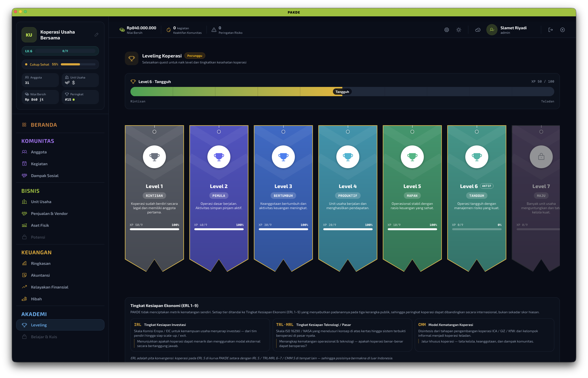Click the Keaktifan Komunitas flame icon
This screenshot has height=378, width=588.
click(168, 30)
